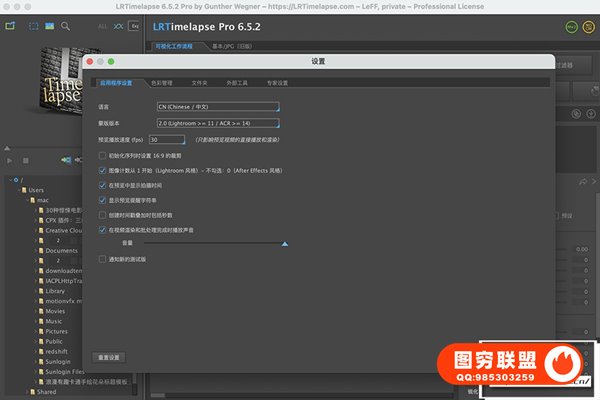The width and height of the screenshot is (600, 400).
Task: Toggle 通知新的测试版 checkbox
Action: click(x=101, y=259)
